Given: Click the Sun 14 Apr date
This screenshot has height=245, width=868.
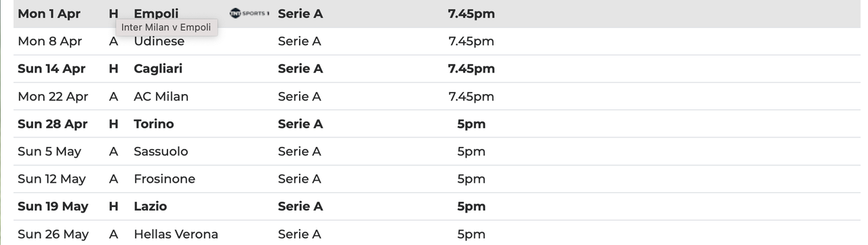Looking at the screenshot, I should coord(52,69).
